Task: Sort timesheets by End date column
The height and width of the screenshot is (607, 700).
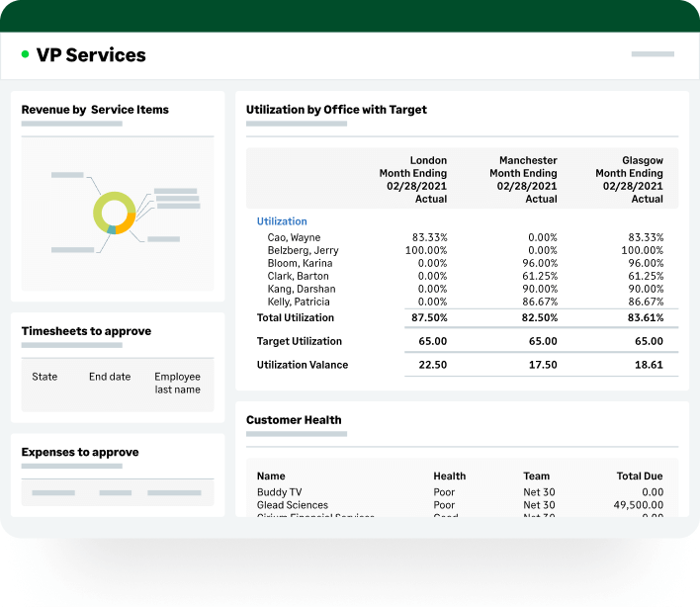Action: (x=110, y=377)
